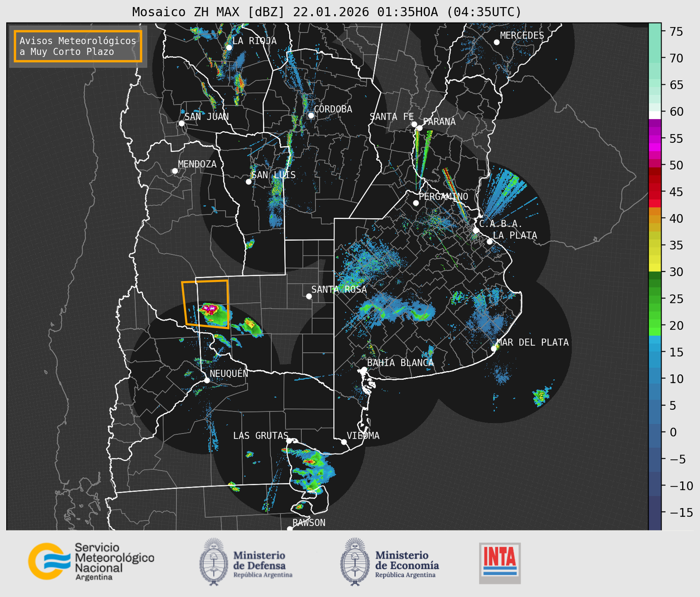Click the BAHÍA BLANCA city marker dot

pyautogui.click(x=364, y=369)
